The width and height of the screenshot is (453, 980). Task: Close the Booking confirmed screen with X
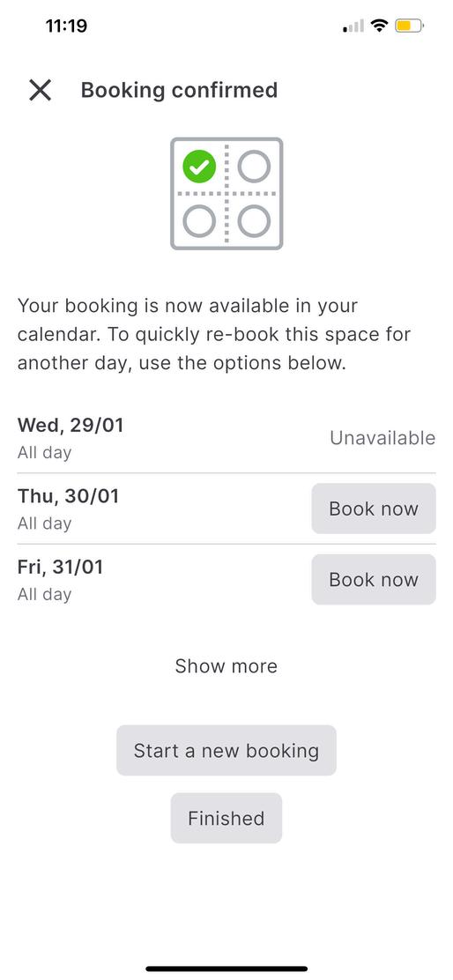(x=40, y=91)
